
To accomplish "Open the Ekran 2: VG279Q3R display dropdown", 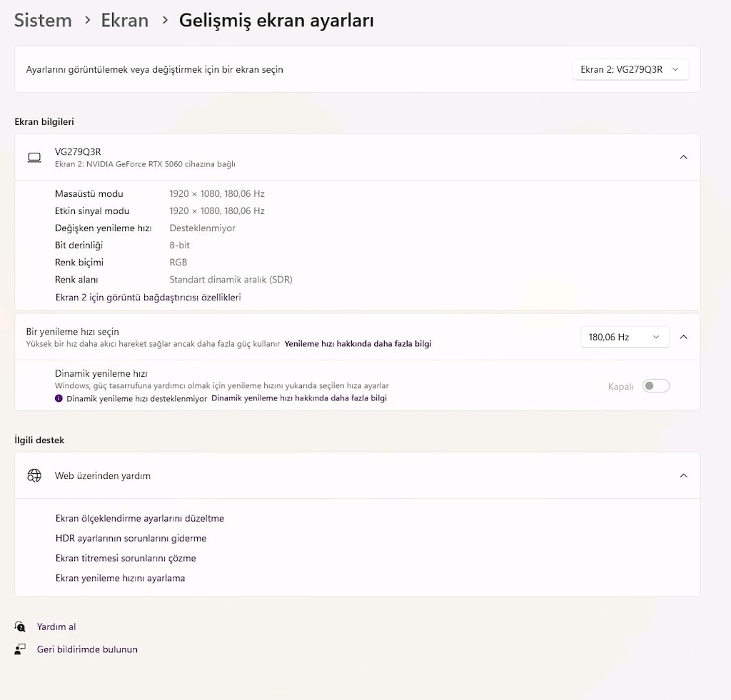I will pyautogui.click(x=630, y=69).
